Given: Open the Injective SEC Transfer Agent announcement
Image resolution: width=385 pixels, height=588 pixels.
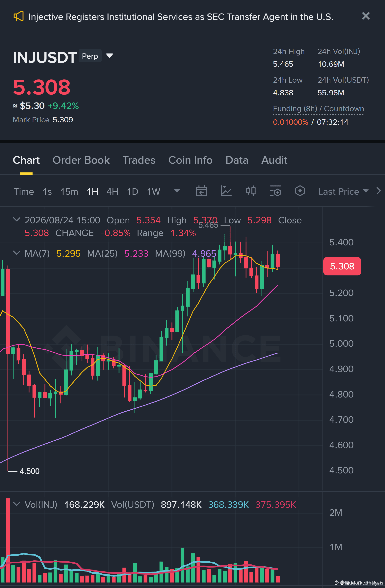Looking at the screenshot, I should 181,17.
